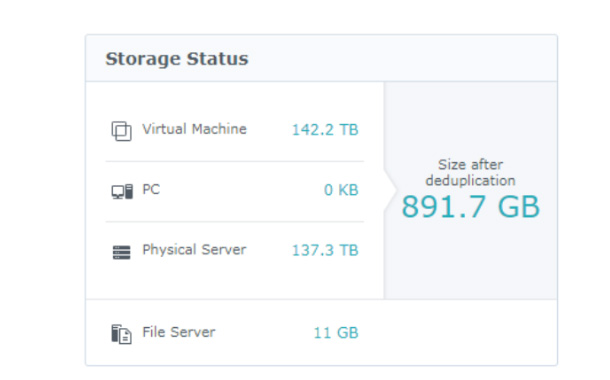Click empty space right of 11 GB value
This screenshot has width=610, height=380.
457,333
